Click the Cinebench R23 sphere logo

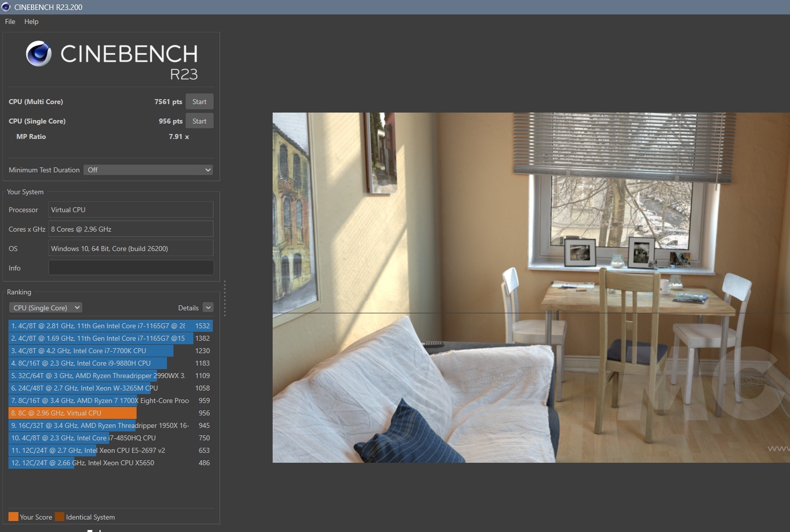click(39, 54)
